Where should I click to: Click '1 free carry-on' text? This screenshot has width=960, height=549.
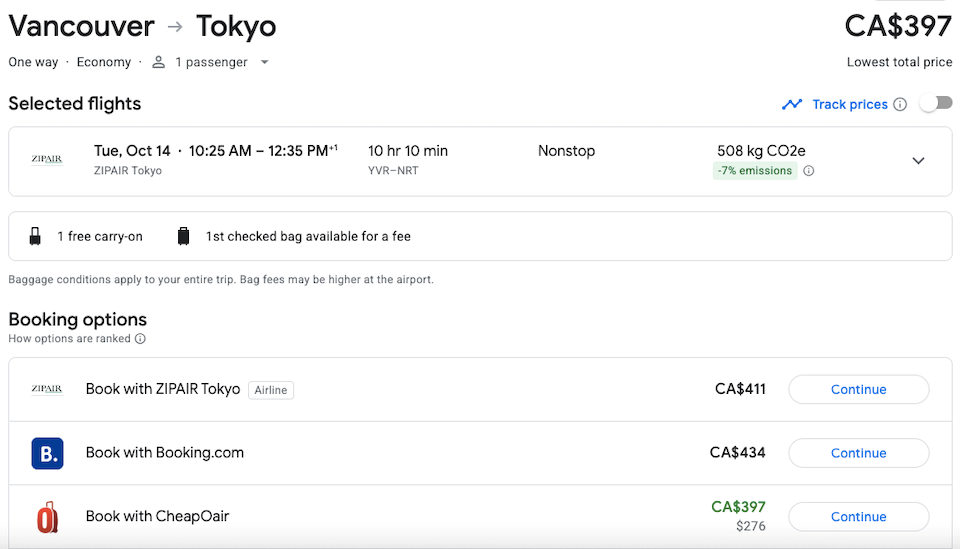(100, 236)
